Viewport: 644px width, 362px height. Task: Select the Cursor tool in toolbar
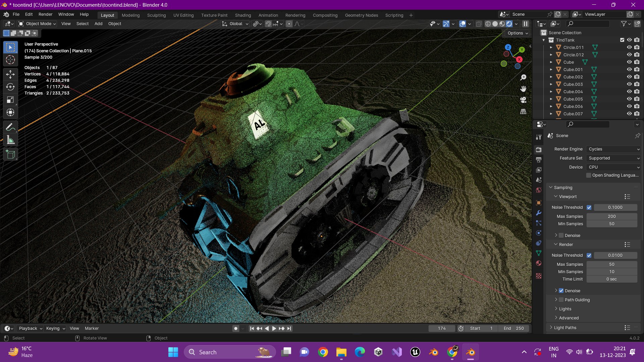point(10,60)
